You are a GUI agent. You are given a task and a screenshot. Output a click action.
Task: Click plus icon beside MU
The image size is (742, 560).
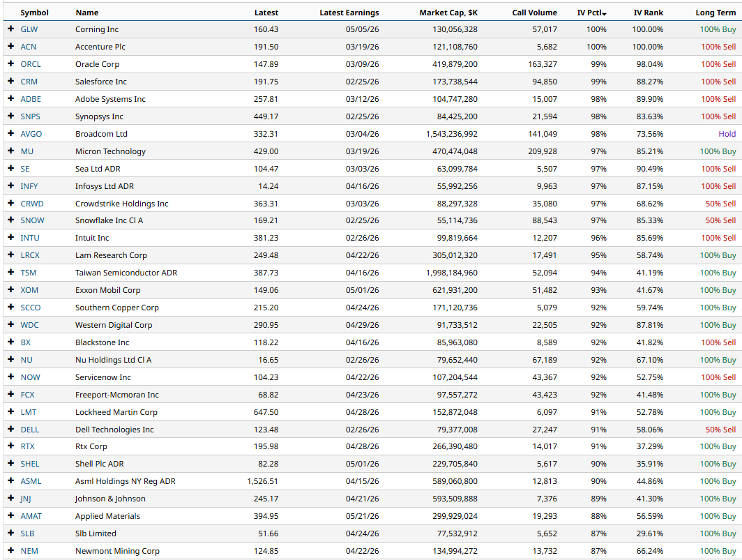coord(11,151)
